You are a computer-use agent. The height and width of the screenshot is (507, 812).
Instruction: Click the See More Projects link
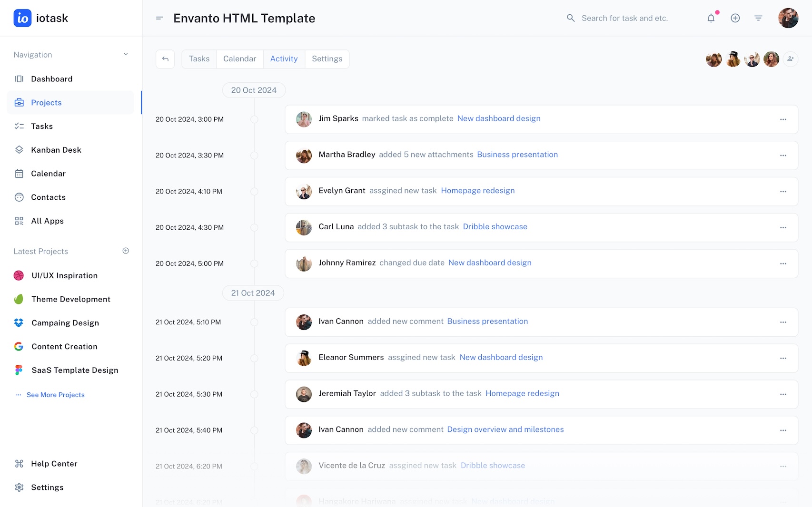tap(55, 395)
